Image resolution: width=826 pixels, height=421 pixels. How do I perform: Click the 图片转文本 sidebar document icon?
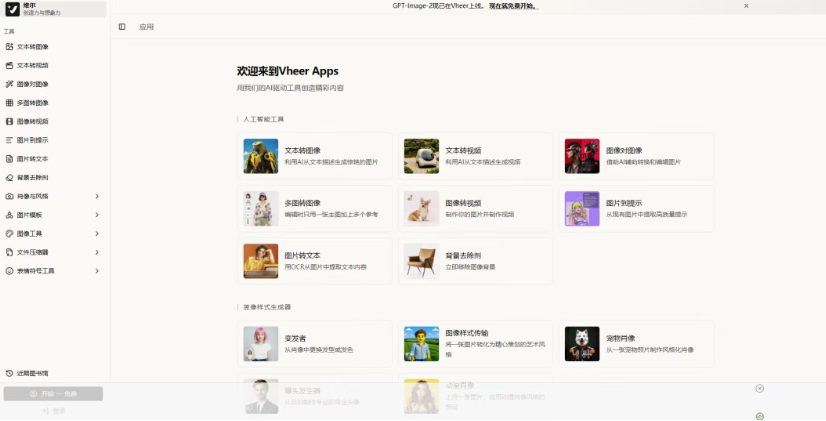tap(9, 159)
